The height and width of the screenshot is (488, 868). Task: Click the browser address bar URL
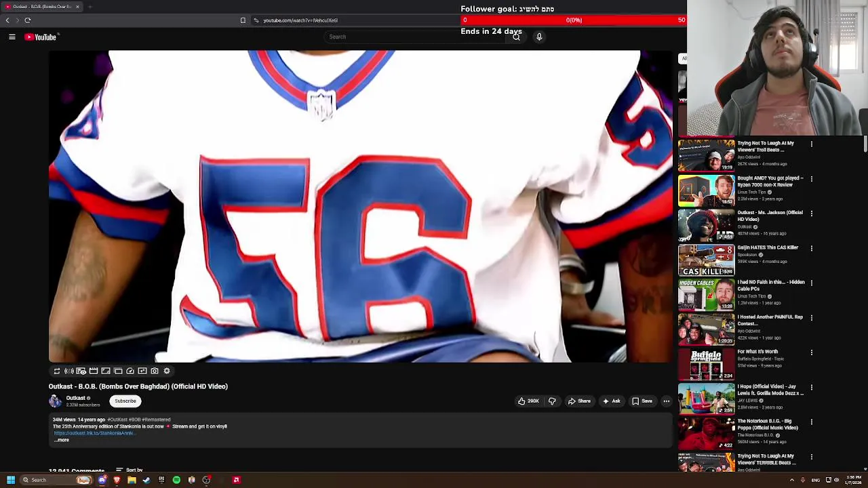coord(300,20)
